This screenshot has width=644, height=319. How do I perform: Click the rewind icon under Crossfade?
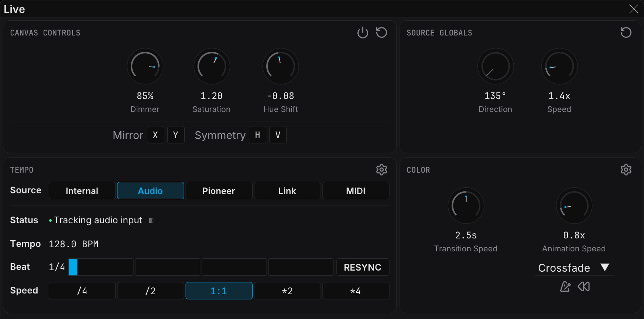click(584, 286)
